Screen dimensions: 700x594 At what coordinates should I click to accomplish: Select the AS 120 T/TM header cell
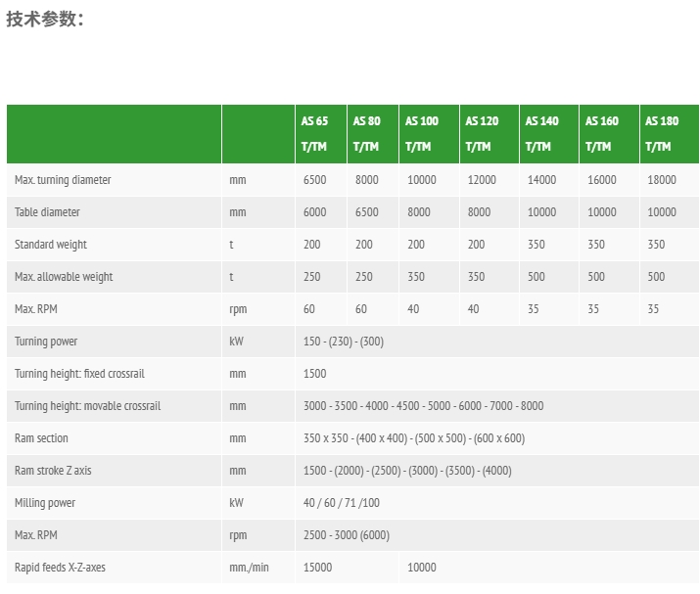(x=490, y=134)
